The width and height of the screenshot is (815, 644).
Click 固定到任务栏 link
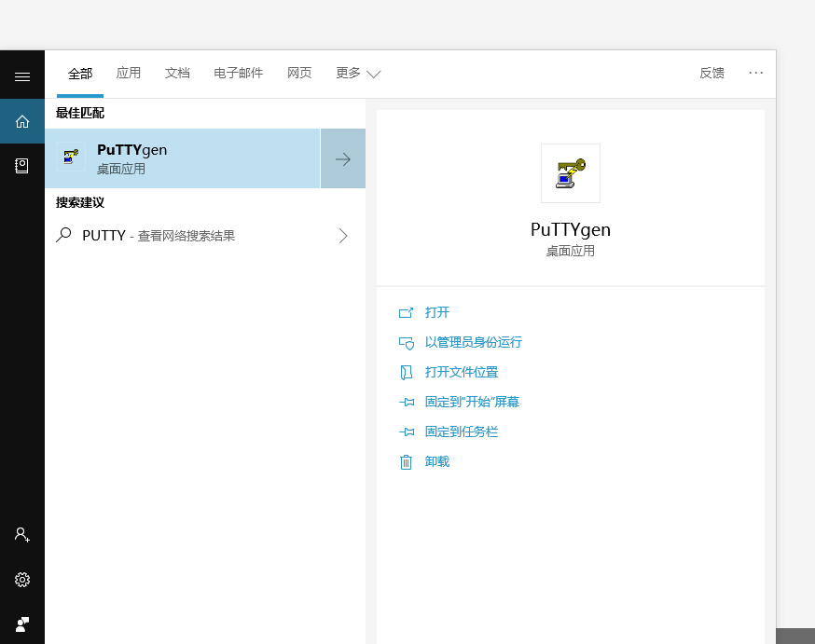461,432
